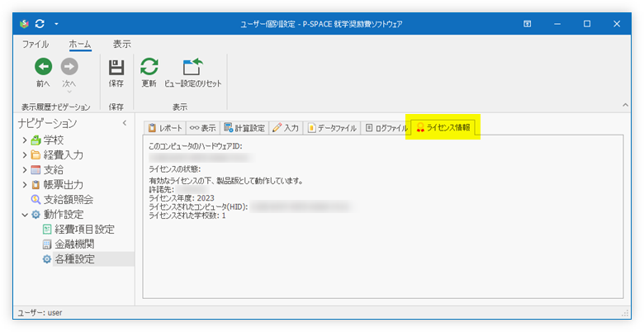Select the License info (ライセンス情報) tab
This screenshot has height=332, width=644.
(x=443, y=127)
